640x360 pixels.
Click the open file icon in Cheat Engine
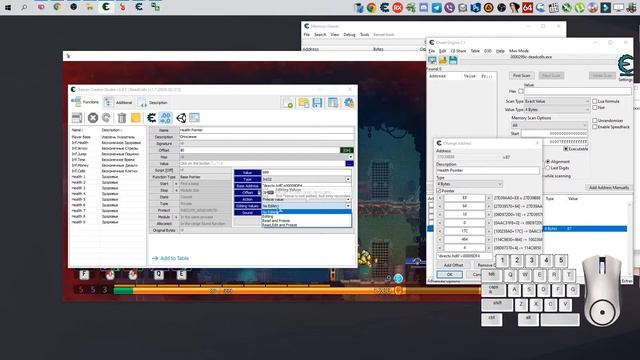coord(443,60)
